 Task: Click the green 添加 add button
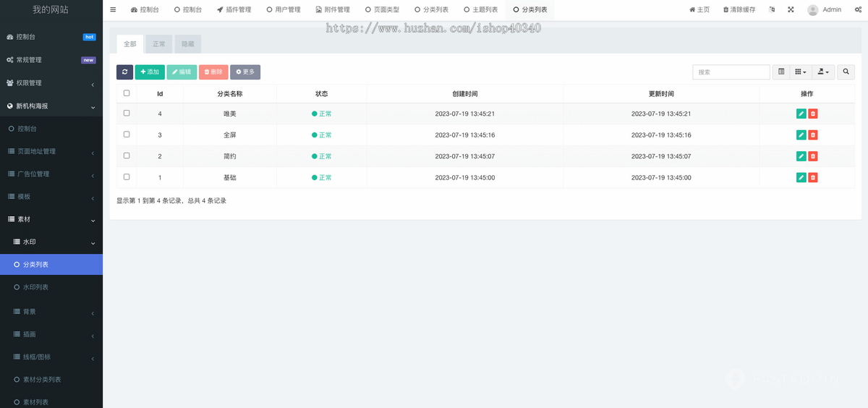(x=150, y=72)
